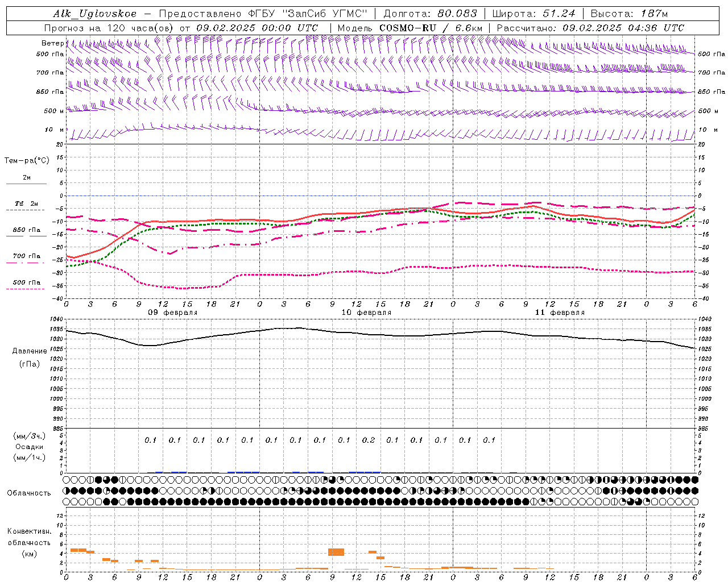Click the Высота: 187м value
This screenshot has height=582, width=728.
point(629,14)
